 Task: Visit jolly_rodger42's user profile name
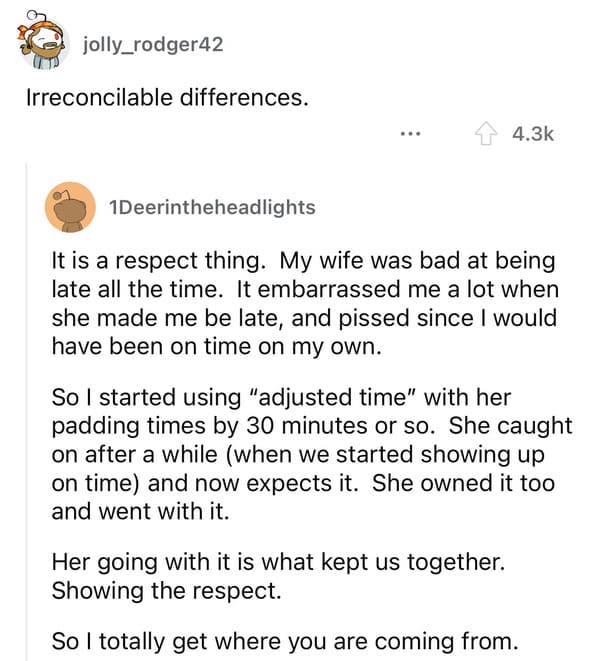point(153,44)
